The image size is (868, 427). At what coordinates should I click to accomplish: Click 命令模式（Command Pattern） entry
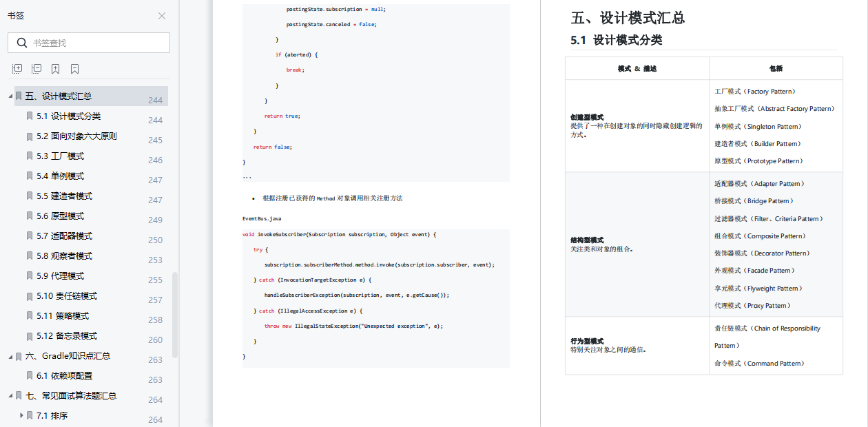759,364
